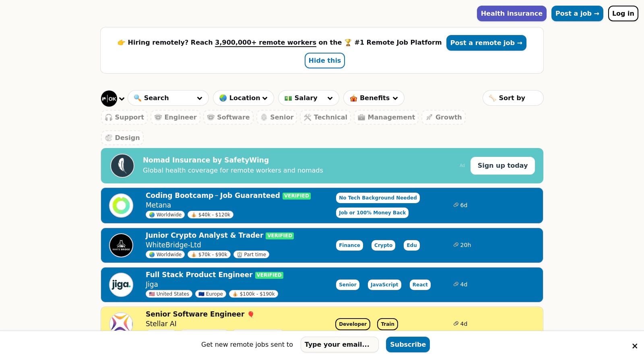The image size is (644, 362).
Task: Select Health insurance in top navigation
Action: [512, 13]
